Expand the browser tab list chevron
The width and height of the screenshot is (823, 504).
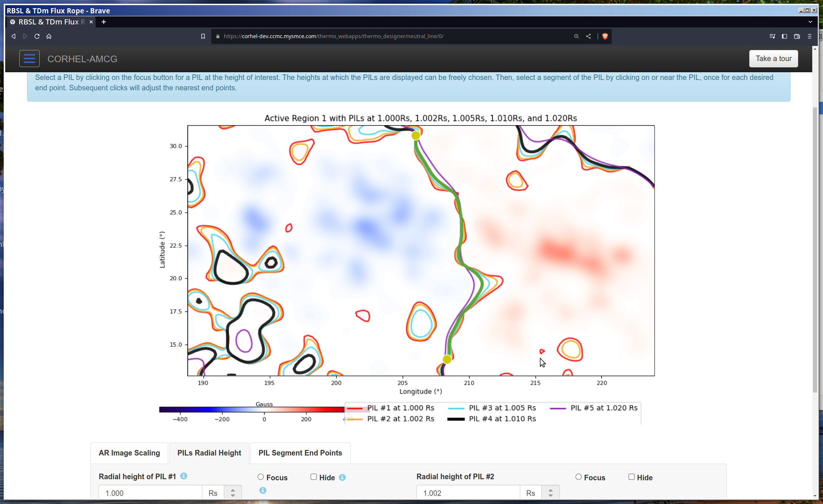(810, 22)
